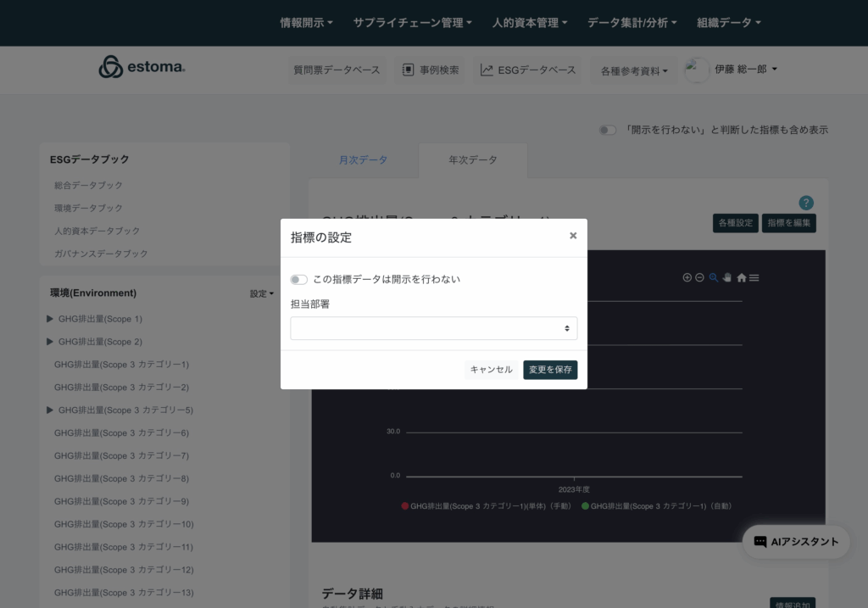The width and height of the screenshot is (868, 608).
Task: Open the サプライチェーン管理 menu
Action: [x=412, y=23]
